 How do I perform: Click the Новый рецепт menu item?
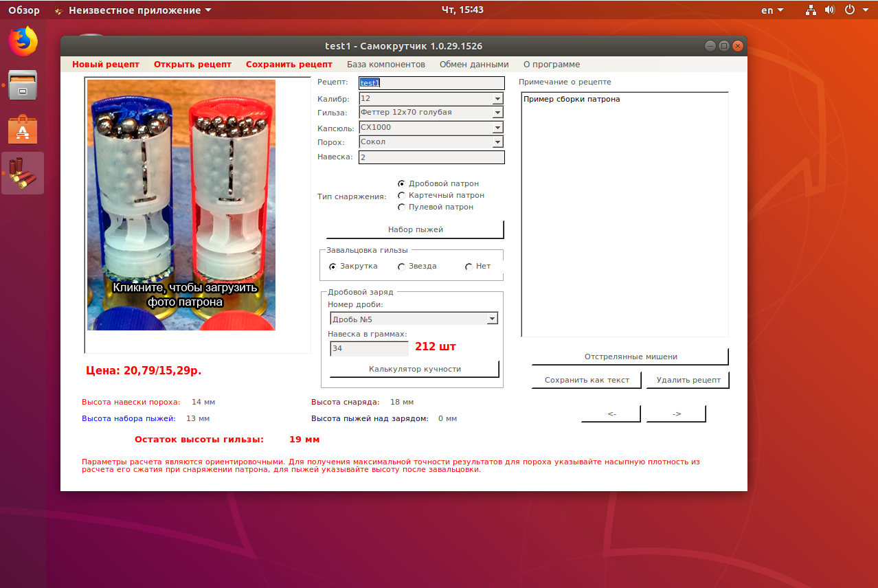[106, 65]
